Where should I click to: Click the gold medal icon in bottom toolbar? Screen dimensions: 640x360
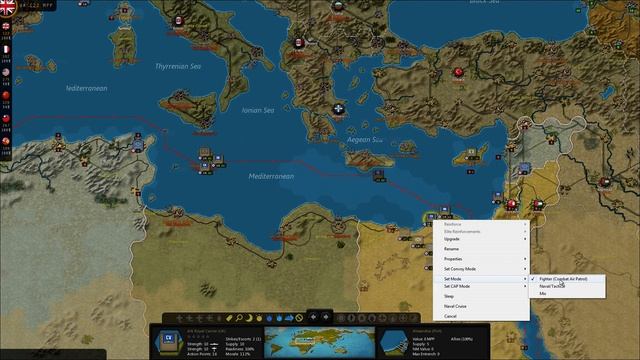click(x=259, y=318)
